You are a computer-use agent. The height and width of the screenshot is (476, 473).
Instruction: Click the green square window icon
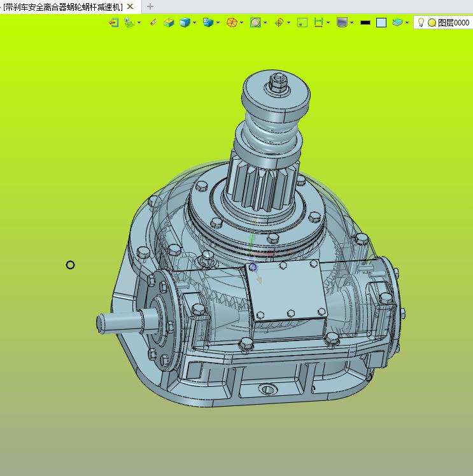point(302,22)
